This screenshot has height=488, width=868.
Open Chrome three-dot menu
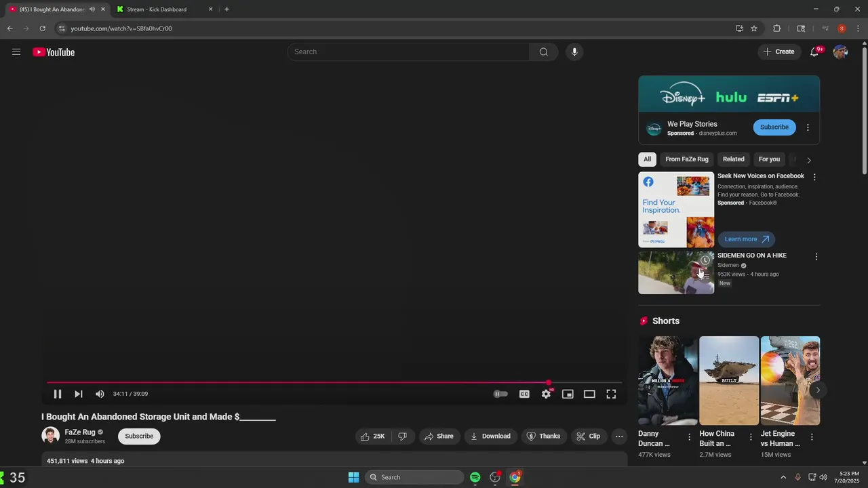859,28
